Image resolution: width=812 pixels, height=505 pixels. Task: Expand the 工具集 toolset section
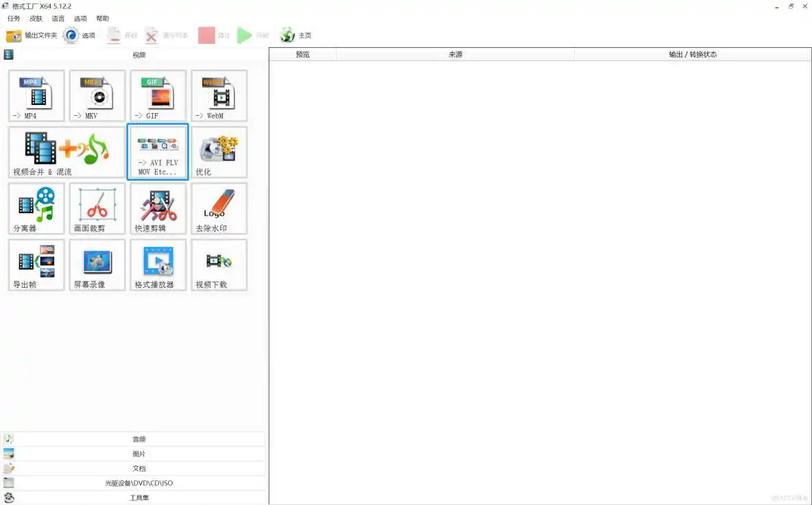click(x=139, y=497)
